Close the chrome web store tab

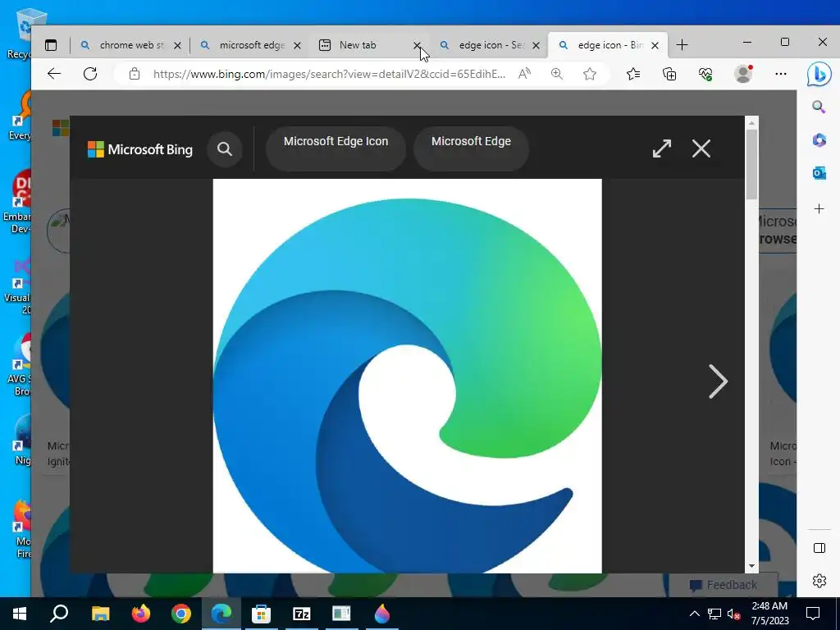[x=177, y=46]
